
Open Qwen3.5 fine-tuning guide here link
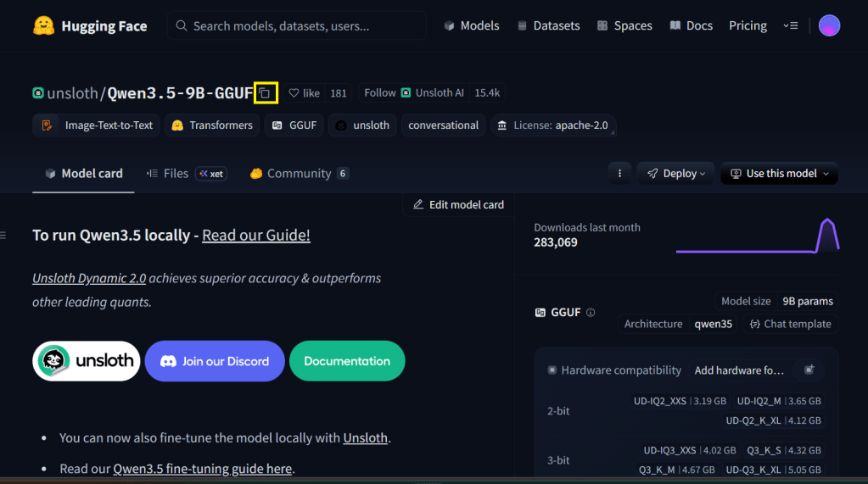pyautogui.click(x=203, y=469)
